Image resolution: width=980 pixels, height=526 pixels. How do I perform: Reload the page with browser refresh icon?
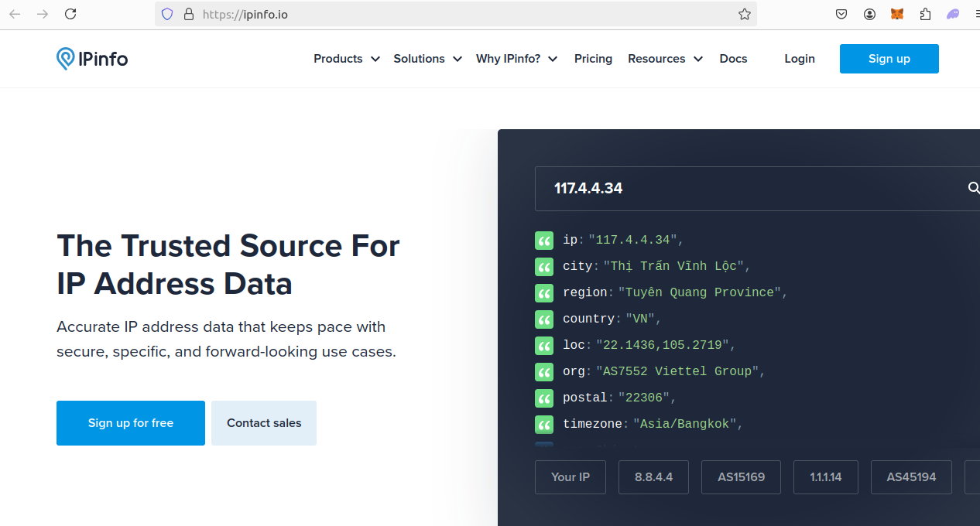[70, 14]
